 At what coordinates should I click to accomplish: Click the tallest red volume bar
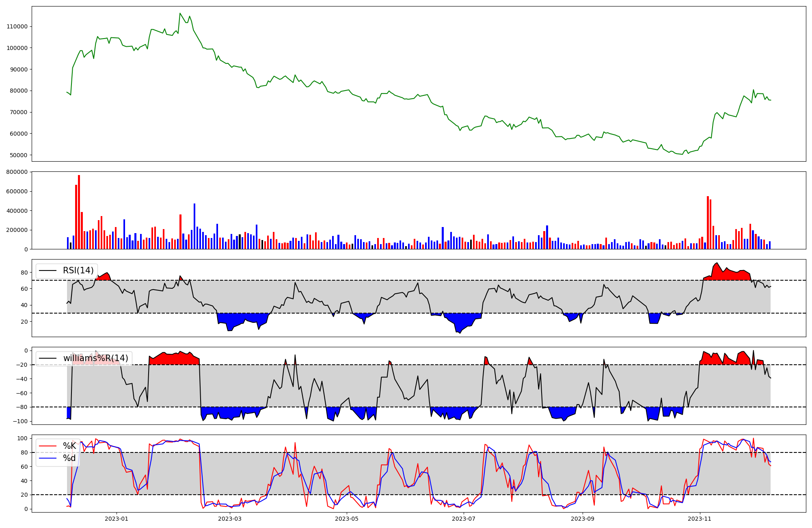(79, 211)
